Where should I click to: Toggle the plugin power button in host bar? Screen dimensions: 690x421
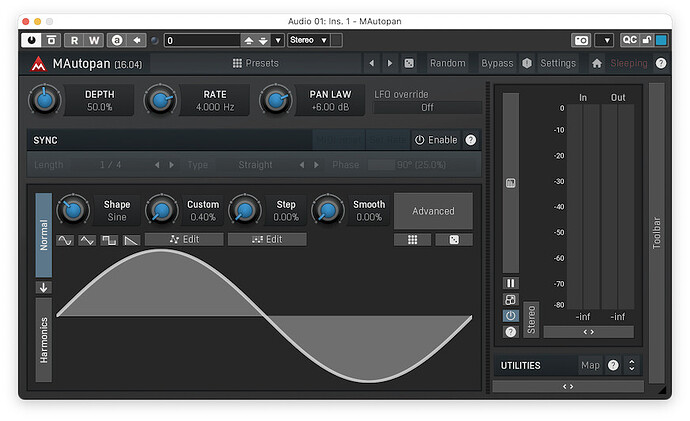point(31,40)
